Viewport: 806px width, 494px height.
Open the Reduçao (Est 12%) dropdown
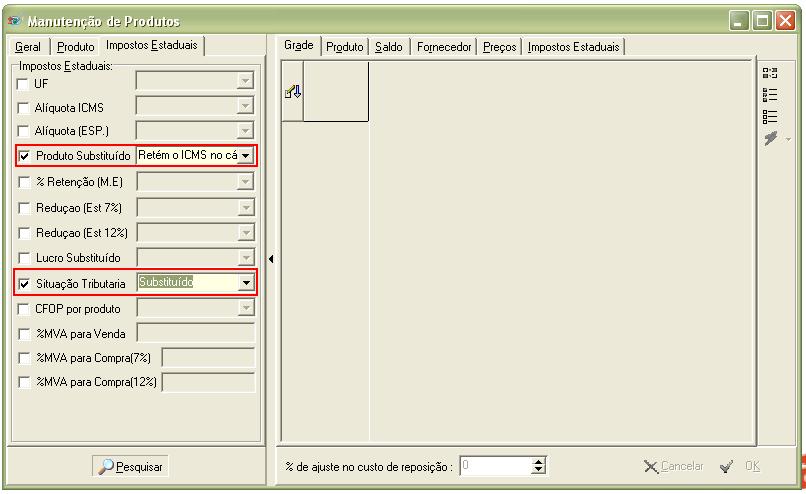click(246, 233)
